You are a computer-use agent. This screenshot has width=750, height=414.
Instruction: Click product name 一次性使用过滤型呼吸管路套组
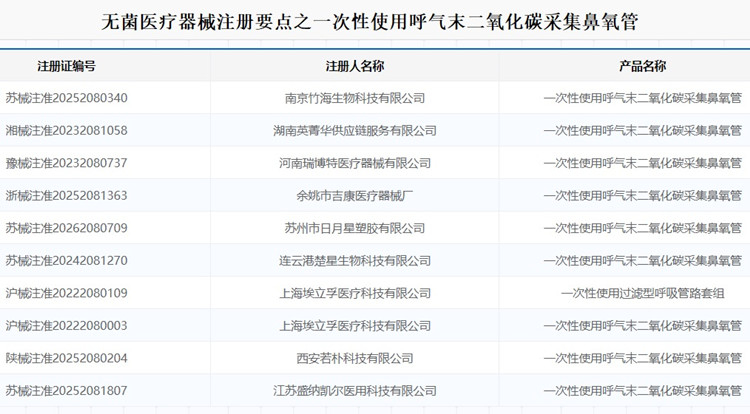pos(642,293)
